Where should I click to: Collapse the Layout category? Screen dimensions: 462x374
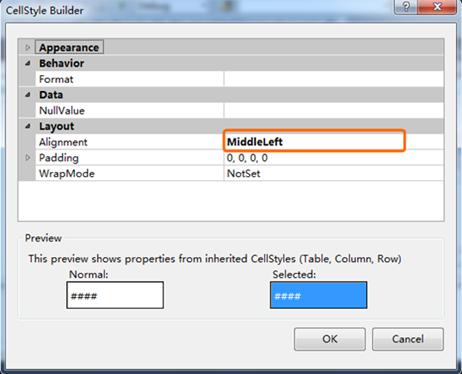tap(28, 126)
